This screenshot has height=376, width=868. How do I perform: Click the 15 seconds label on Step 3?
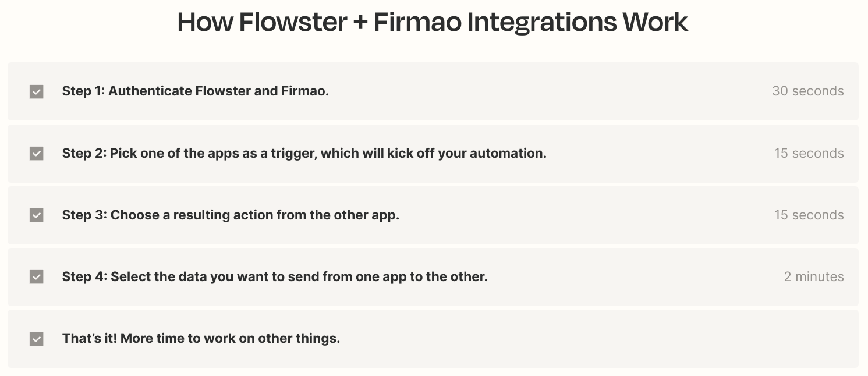coord(809,215)
